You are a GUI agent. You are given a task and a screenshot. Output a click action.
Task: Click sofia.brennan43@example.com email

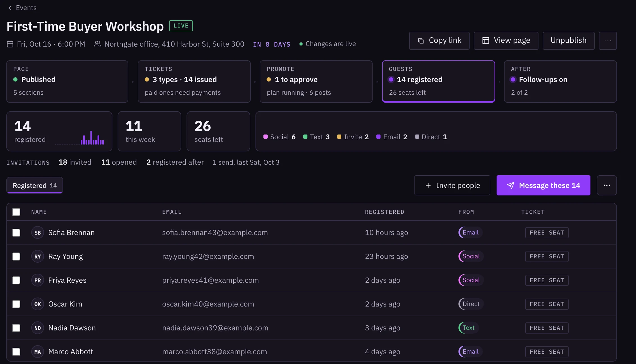click(215, 233)
